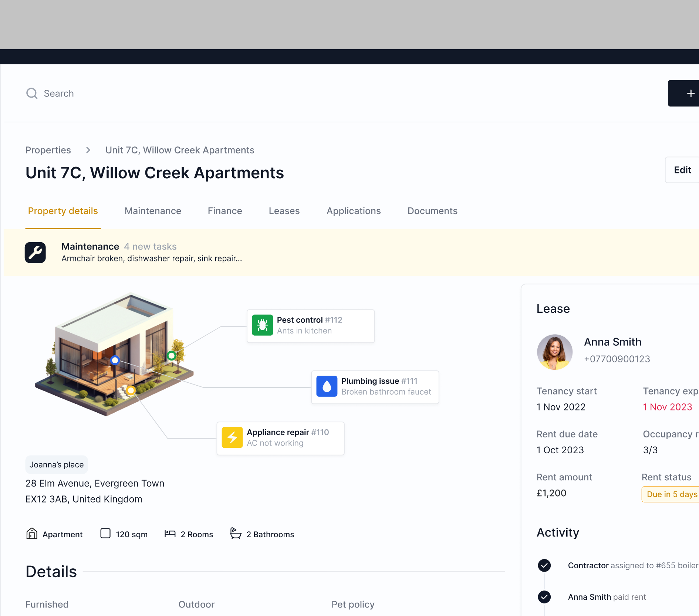Open the Leases tab

tap(284, 211)
